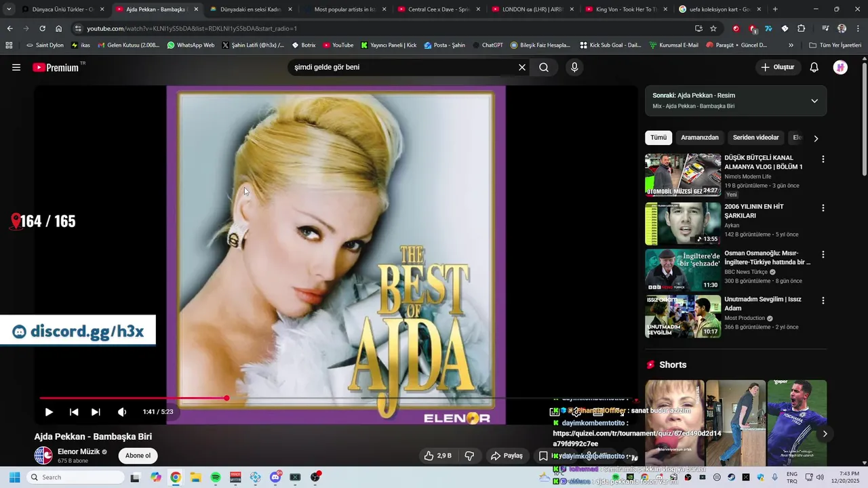Open the Chrome extensions puzzle icon
The image size is (868, 488).
coord(801,28)
